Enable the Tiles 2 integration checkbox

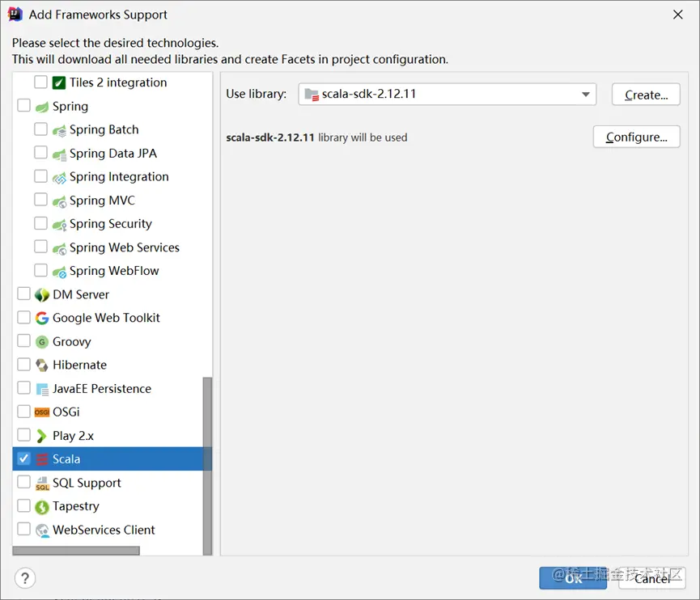coord(40,82)
